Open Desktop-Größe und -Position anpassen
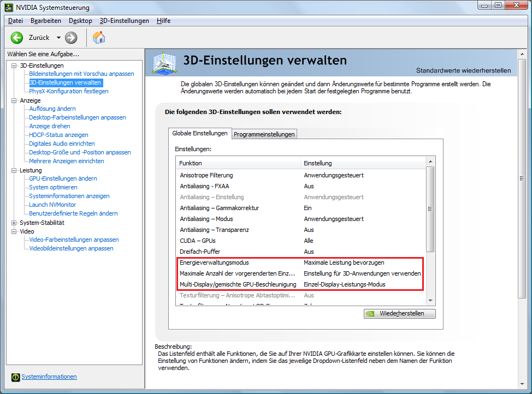Viewport: 532px width, 394px height. click(80, 153)
